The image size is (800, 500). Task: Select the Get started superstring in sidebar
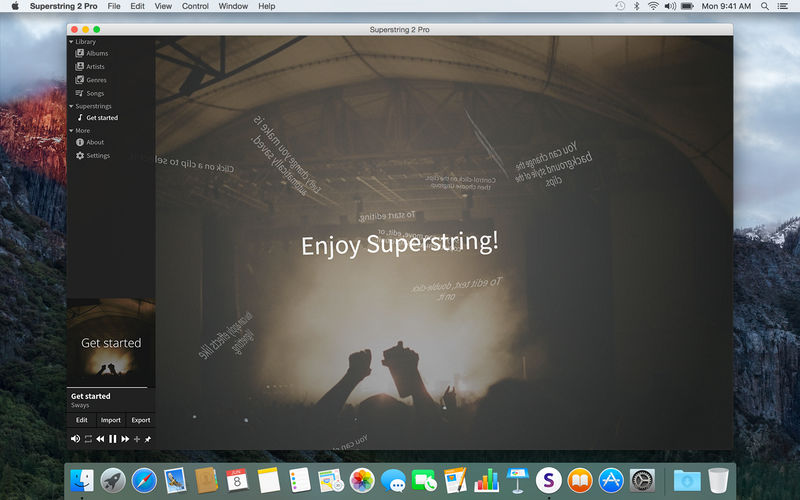click(97, 117)
